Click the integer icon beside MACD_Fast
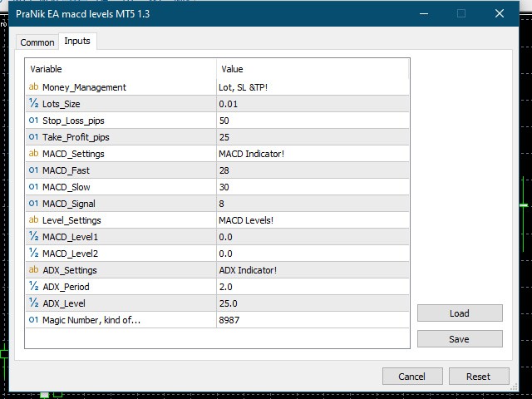 pyautogui.click(x=33, y=170)
